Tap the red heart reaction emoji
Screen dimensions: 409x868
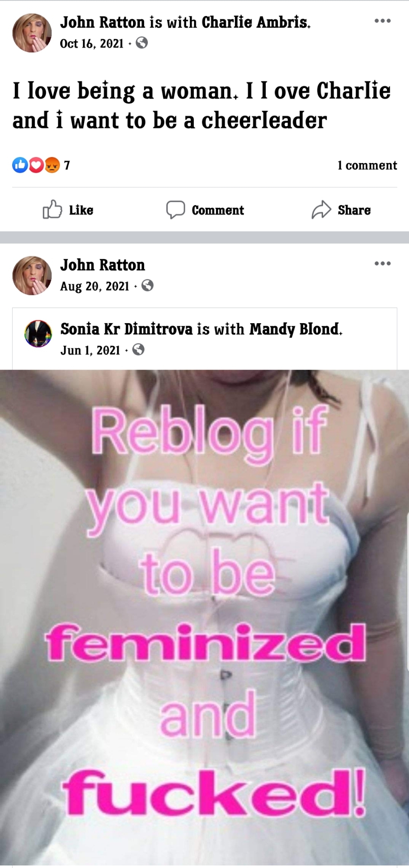click(x=36, y=165)
